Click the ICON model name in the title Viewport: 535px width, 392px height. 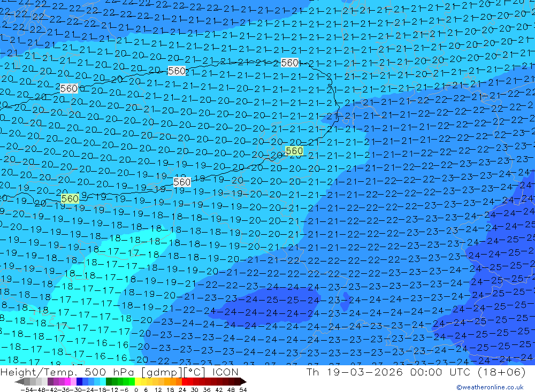click(225, 372)
